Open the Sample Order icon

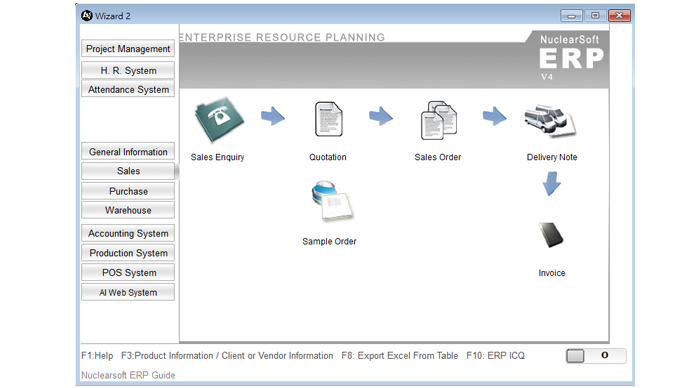(x=332, y=201)
